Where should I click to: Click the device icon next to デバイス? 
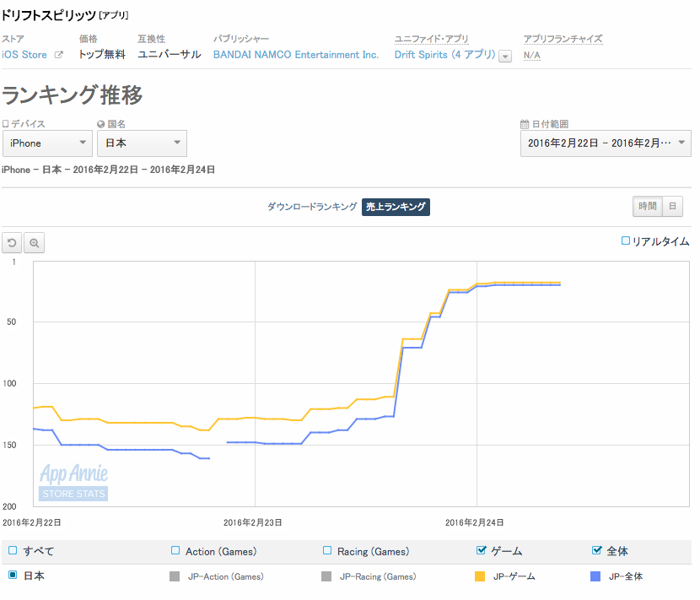5,124
